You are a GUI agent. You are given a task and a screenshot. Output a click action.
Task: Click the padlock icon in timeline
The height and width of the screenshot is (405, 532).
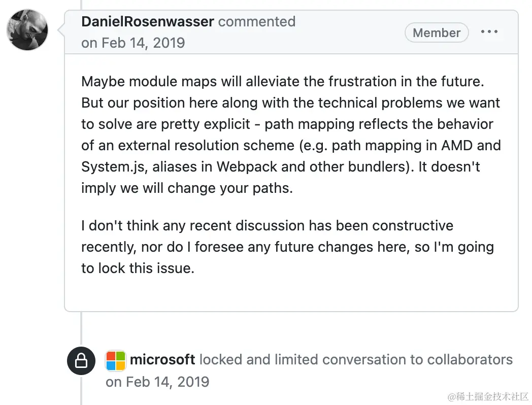tap(81, 360)
